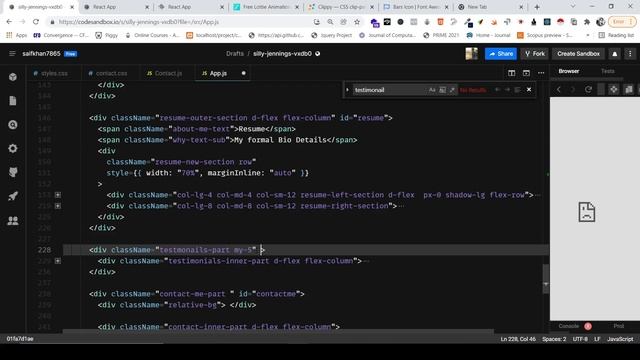Image resolution: width=640 pixels, height=360 pixels.
Task: Open the Live collaboration people icon
Action: point(13,221)
